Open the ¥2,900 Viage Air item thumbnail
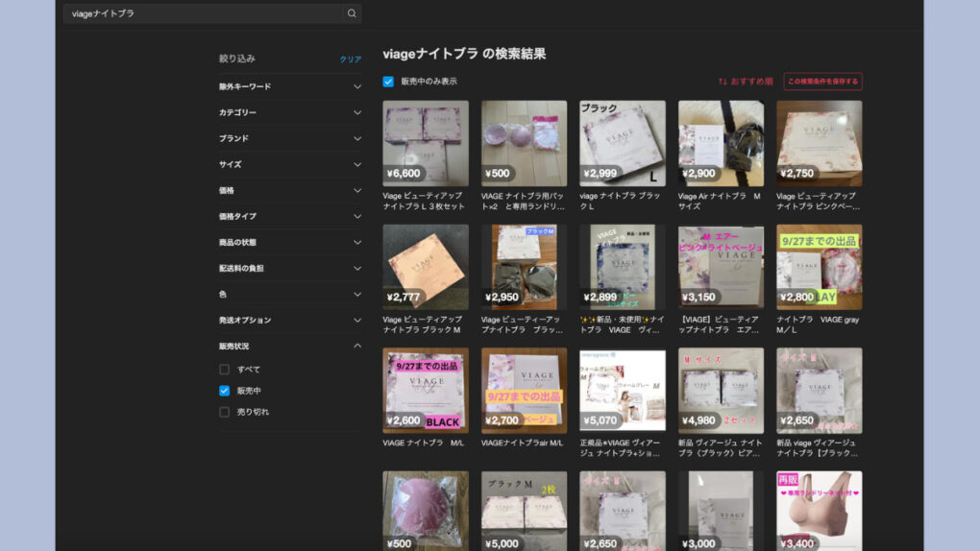Screen dimensions: 980x551 [x=721, y=143]
